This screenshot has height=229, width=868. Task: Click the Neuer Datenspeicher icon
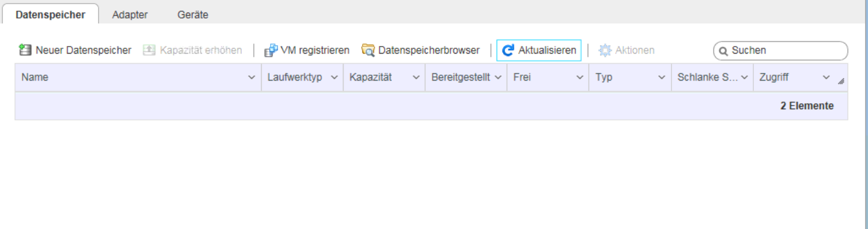(x=24, y=51)
